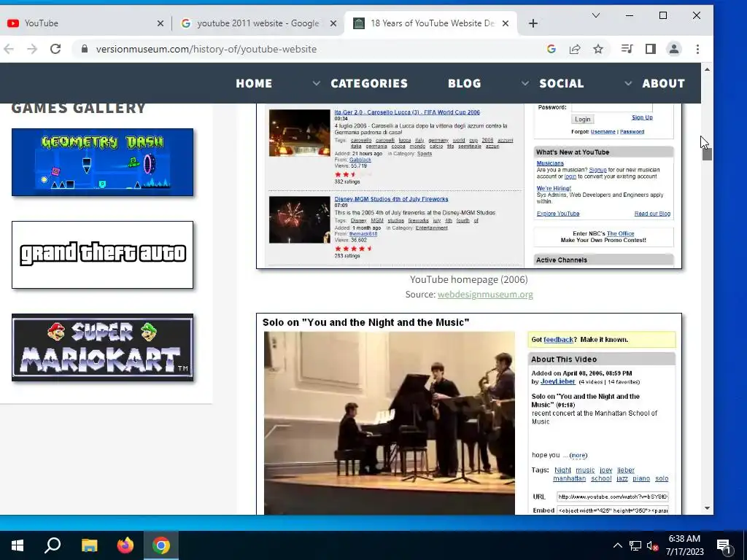Image resolution: width=747 pixels, height=560 pixels.
Task: Click the scrollbar down arrow
Action: (x=707, y=508)
